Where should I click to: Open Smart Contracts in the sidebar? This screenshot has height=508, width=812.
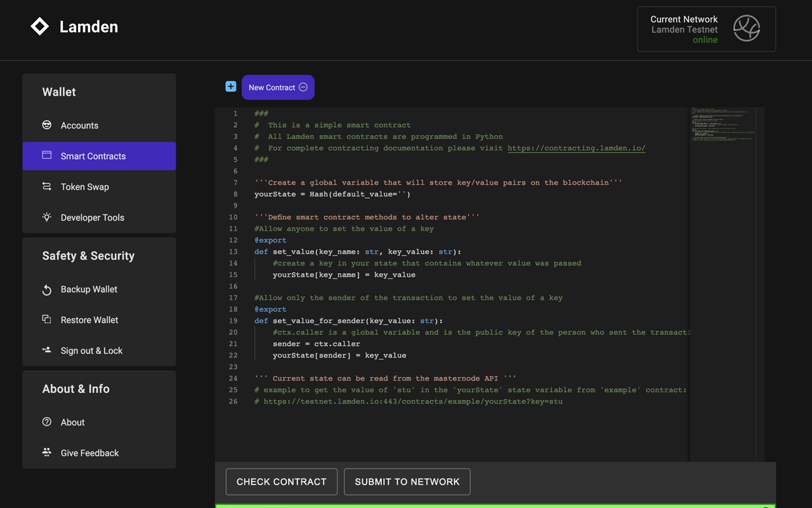point(92,156)
